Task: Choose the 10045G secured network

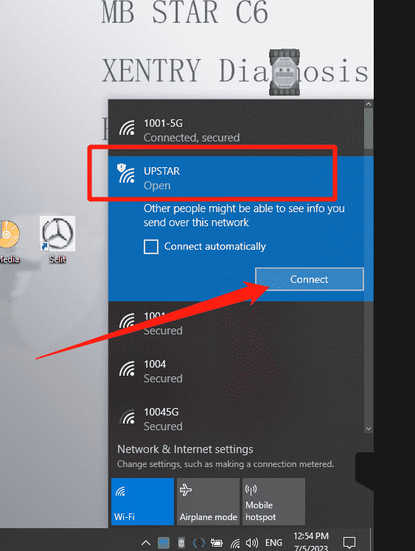Action: pos(236,419)
